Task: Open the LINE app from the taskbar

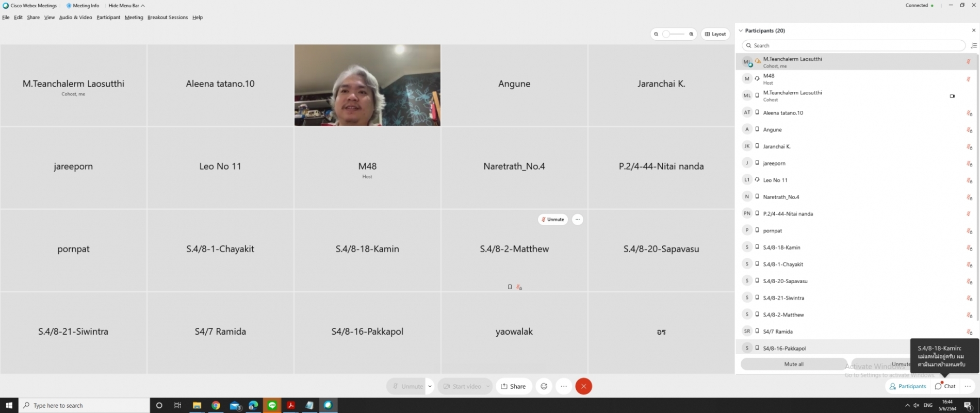Action: [x=272, y=405]
